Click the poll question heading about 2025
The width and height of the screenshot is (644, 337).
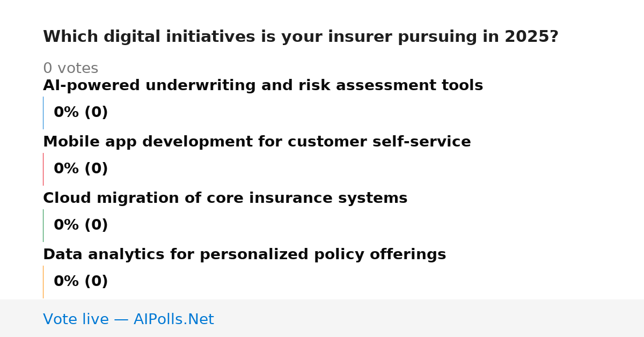pyautogui.click(x=301, y=37)
